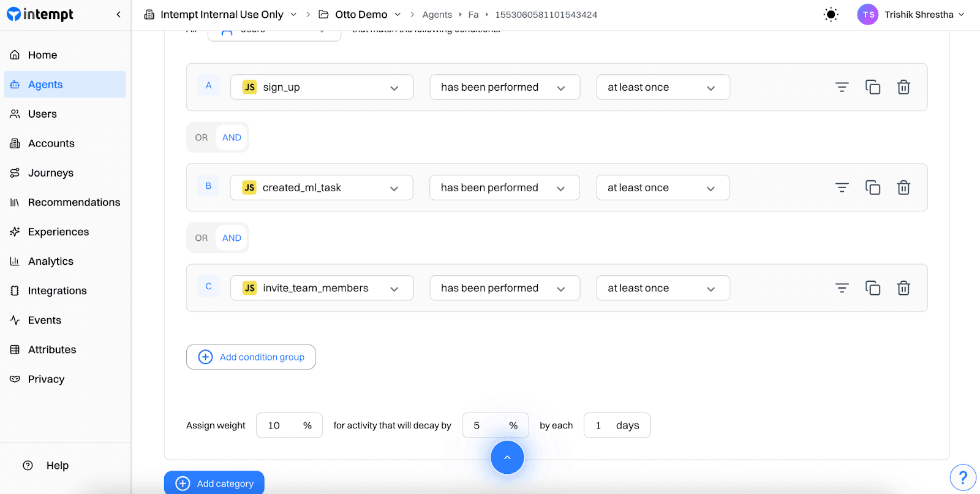
Task: Expand the 'has been performed' dropdown in row B
Action: 504,188
